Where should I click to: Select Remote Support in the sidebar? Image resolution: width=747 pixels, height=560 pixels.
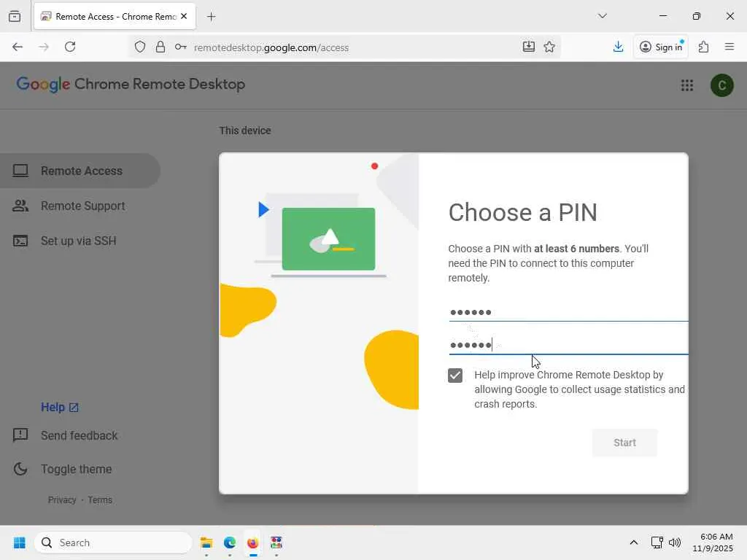click(80, 206)
